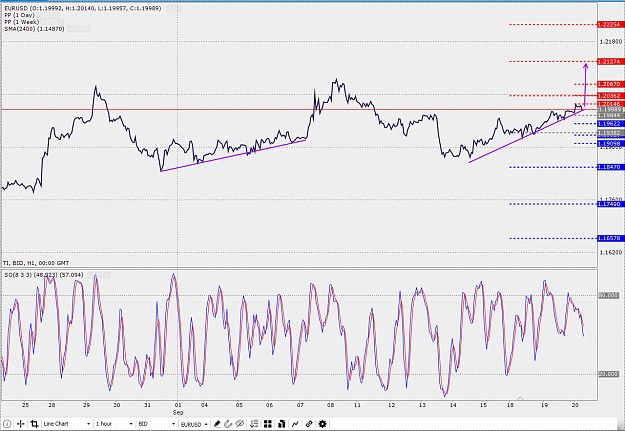This screenshot has width=625, height=431.
Task: Click the SO(8 3 3) stochastic label
Action: click(43, 275)
